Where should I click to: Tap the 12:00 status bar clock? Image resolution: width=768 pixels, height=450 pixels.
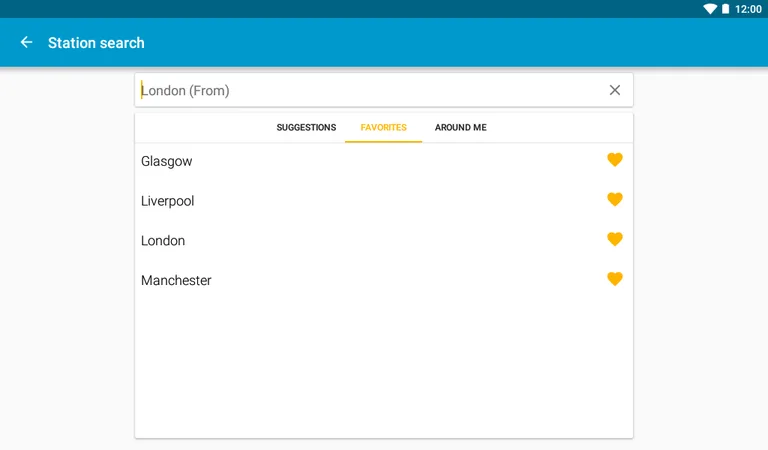(x=748, y=9)
